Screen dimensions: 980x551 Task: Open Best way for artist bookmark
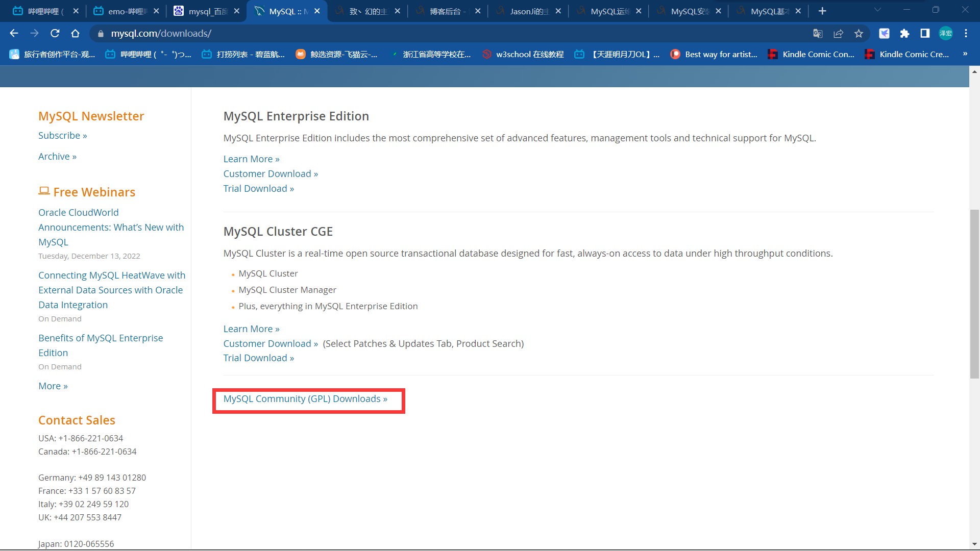[714, 54]
